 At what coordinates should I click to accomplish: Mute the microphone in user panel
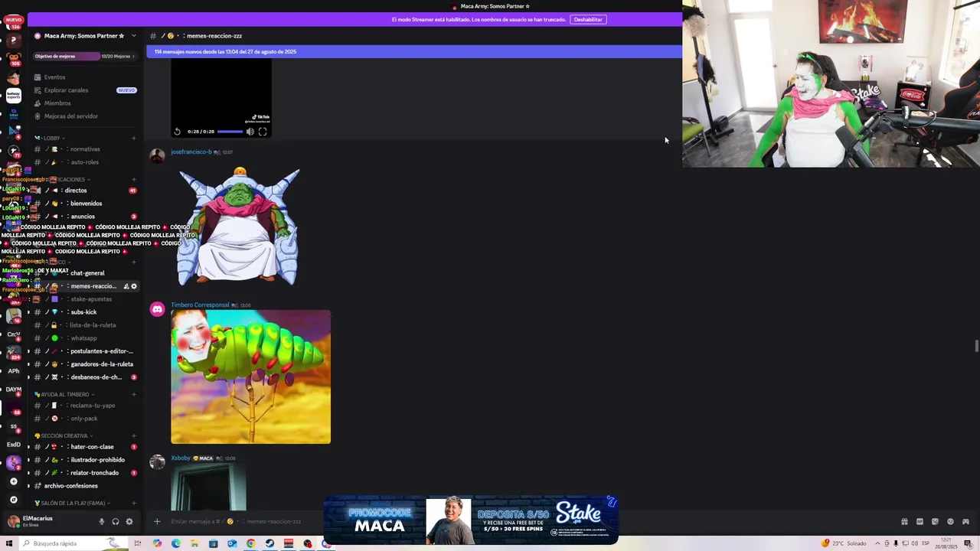click(x=101, y=522)
